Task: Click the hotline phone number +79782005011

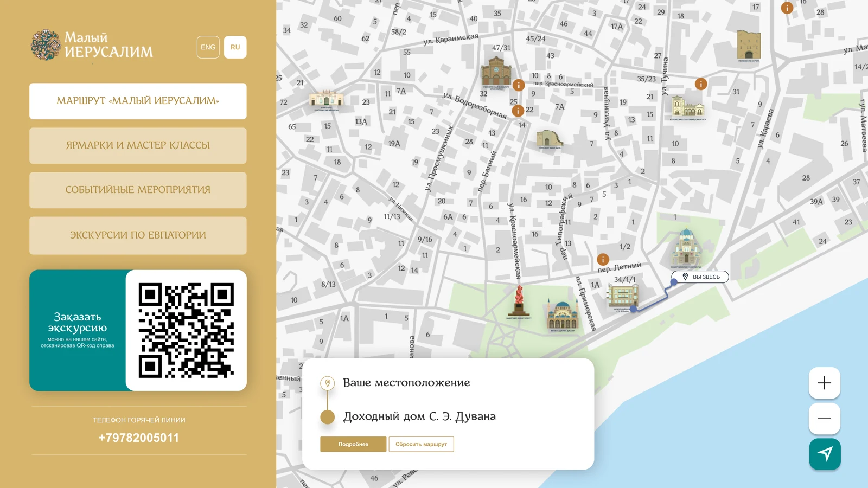Action: 139,438
